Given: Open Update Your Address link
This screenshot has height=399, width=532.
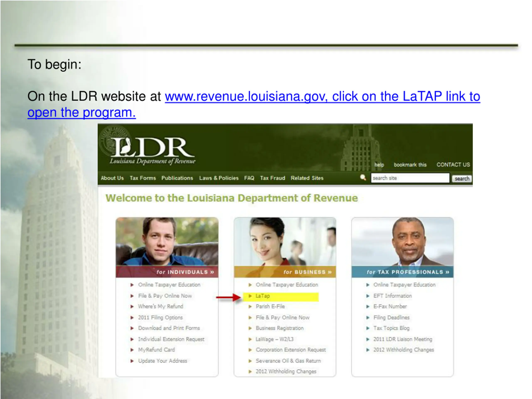Looking at the screenshot, I should point(162,361).
